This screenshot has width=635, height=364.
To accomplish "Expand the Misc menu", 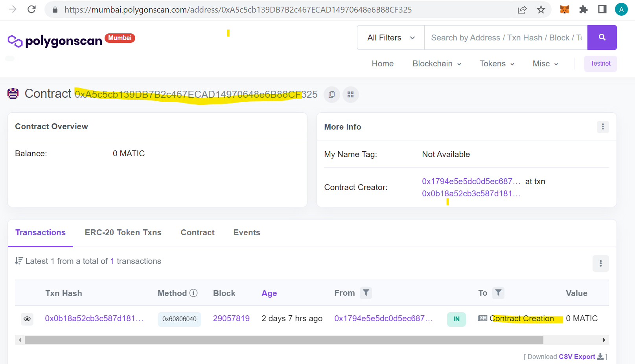I will click(x=545, y=64).
